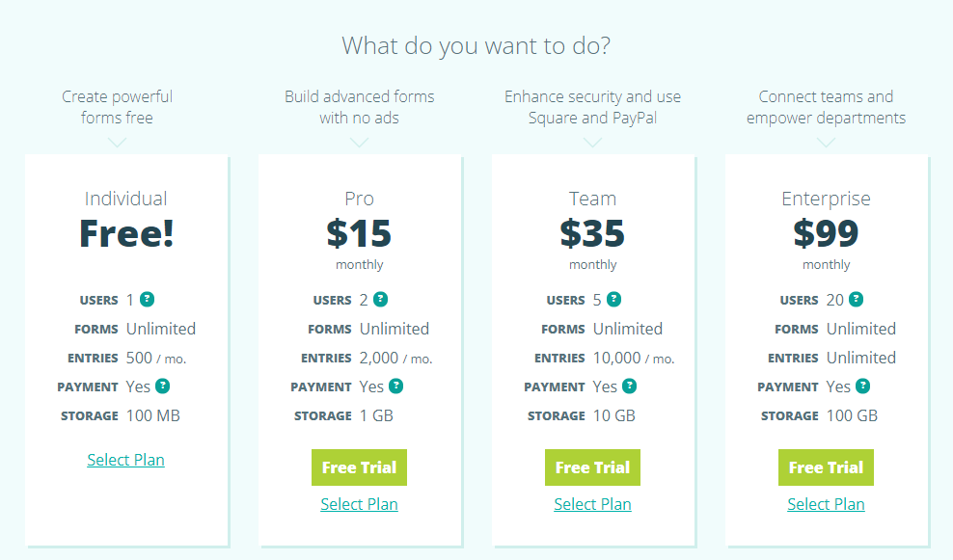Click chevron under 'Enhance security and use Square'
The height and width of the screenshot is (560, 953).
[592, 142]
